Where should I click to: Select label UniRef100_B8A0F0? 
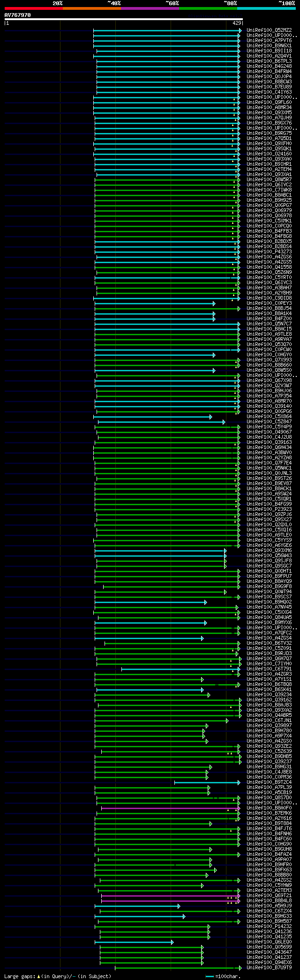[x=269, y=808]
